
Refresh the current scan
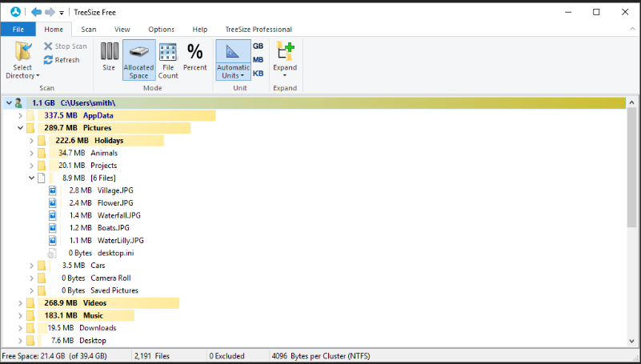(62, 60)
